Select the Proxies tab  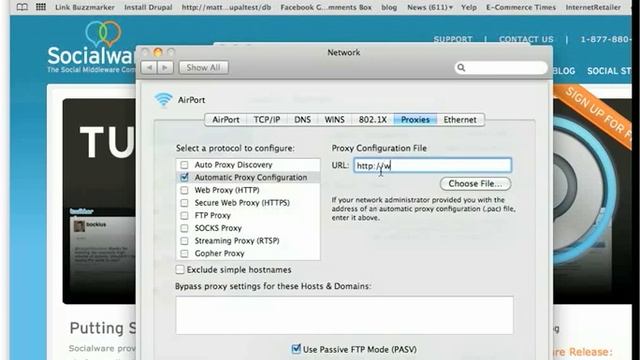pyautogui.click(x=415, y=120)
